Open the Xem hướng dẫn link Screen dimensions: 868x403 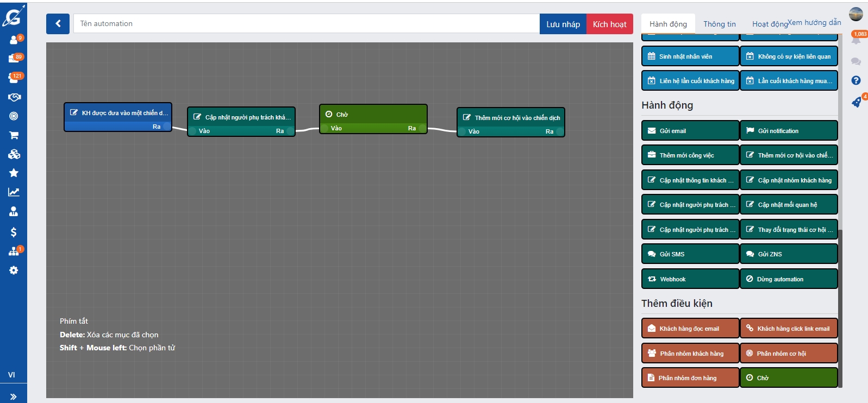[x=814, y=22]
